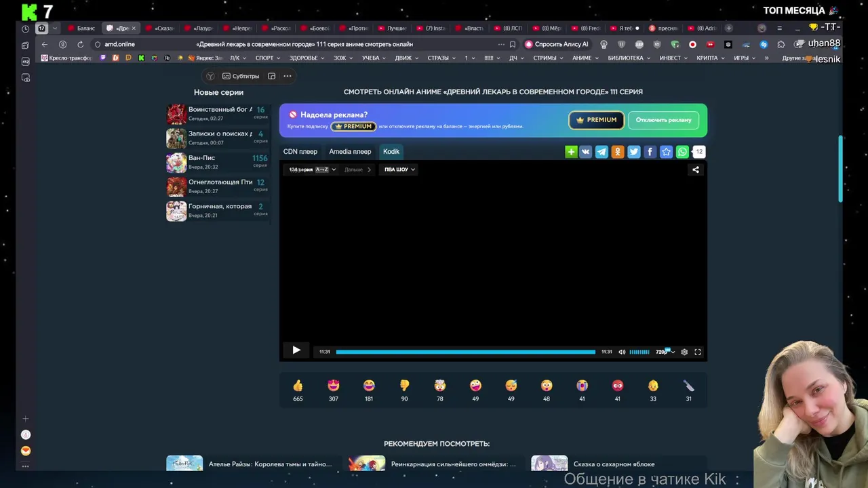Expand the СПОРТ bookmarks folder
The width and height of the screenshot is (868, 488).
pyautogui.click(x=268, y=58)
